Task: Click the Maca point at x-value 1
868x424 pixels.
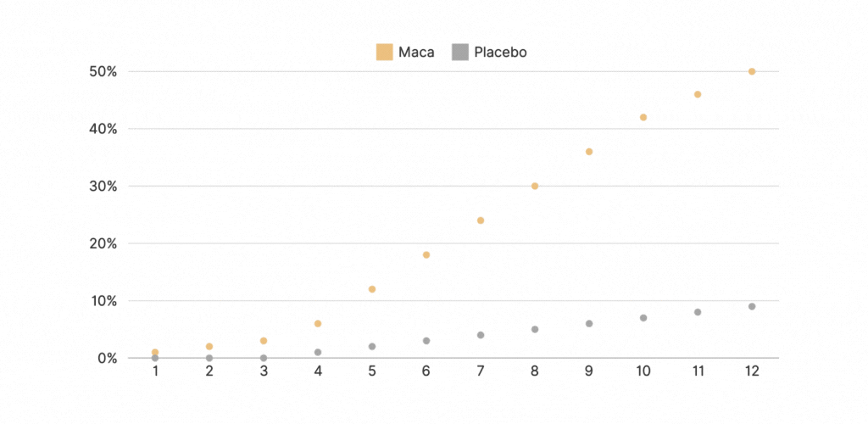Action: 155,352
